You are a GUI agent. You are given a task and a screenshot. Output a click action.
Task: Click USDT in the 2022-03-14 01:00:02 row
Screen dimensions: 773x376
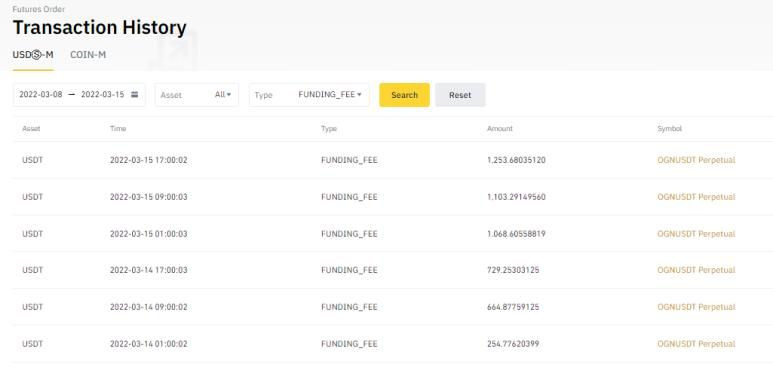click(33, 343)
